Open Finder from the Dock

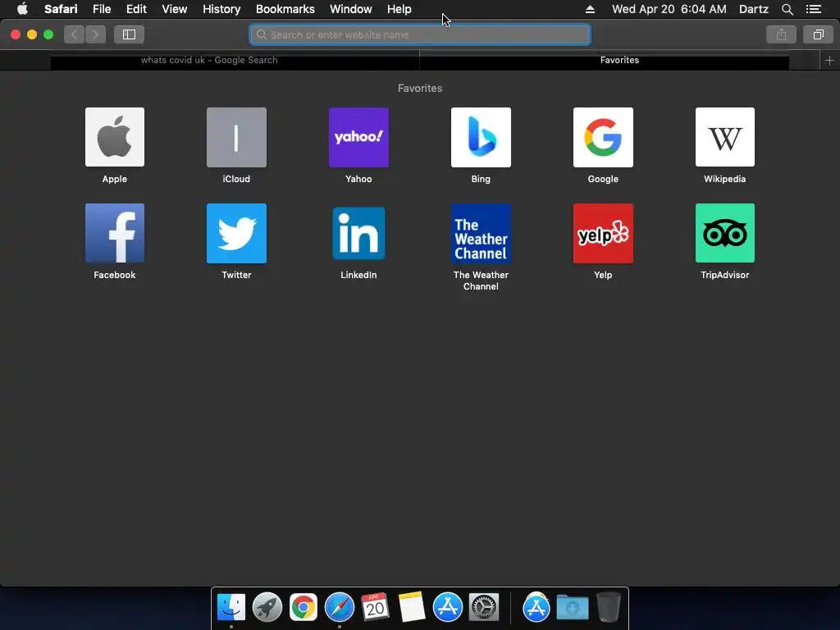click(231, 608)
